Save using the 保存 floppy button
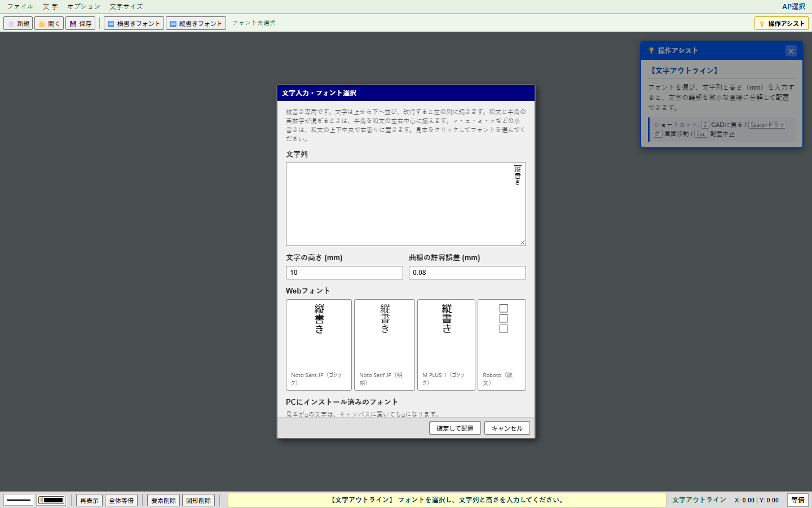812x508 pixels. 80,23
